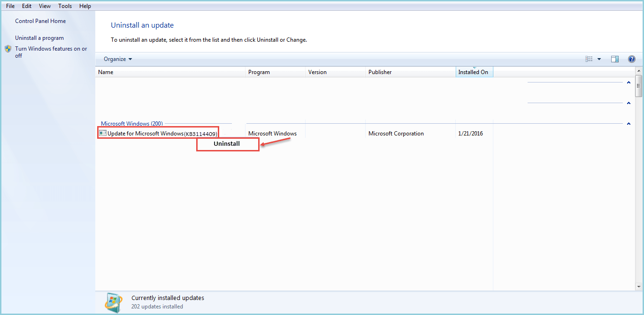Open the Uninstall a program link
644x315 pixels.
(x=39, y=38)
